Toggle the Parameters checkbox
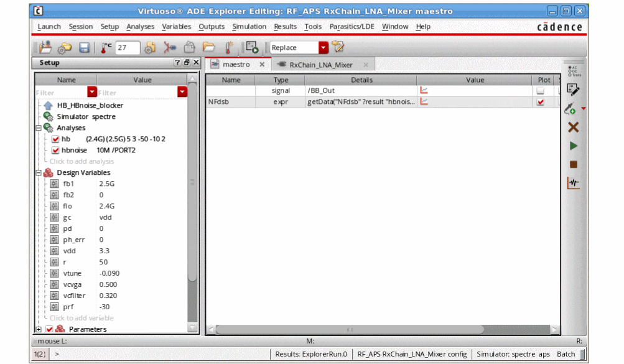This screenshot has width=624, height=364. (49, 329)
